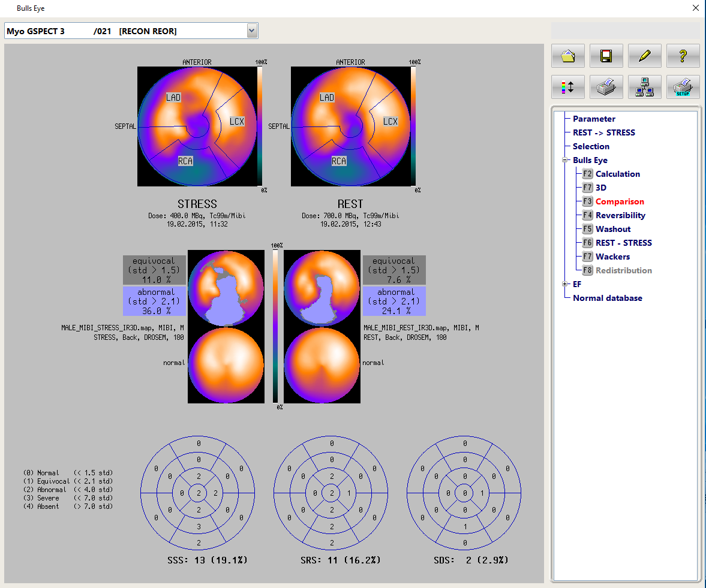Screen dimensions: 706x588
Task: Click the Parameter tree entry
Action: pos(594,119)
